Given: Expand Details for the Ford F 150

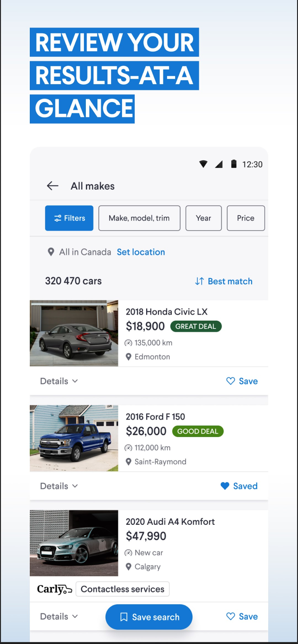Looking at the screenshot, I should click(59, 486).
